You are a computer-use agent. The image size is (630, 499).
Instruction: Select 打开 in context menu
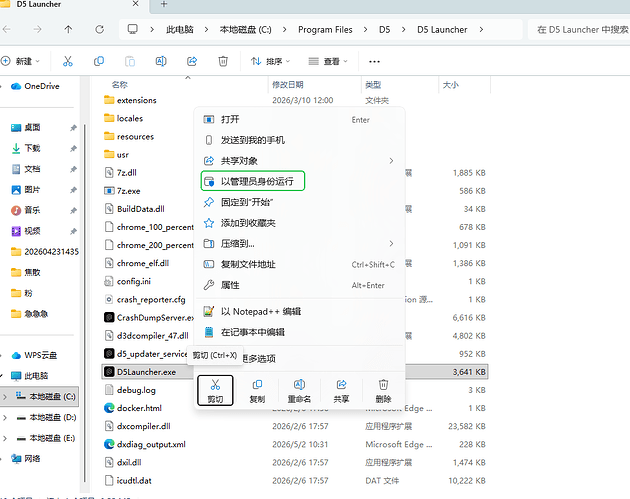(299, 119)
